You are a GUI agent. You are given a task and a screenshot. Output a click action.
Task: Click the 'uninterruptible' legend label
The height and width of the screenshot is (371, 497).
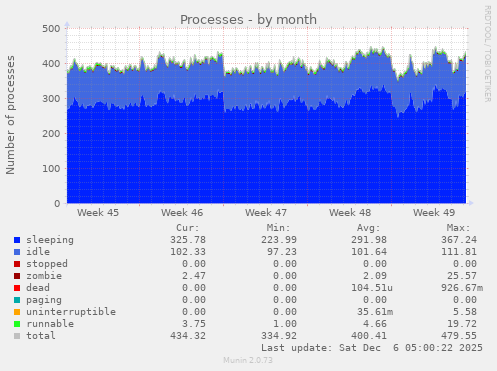[x=71, y=312]
